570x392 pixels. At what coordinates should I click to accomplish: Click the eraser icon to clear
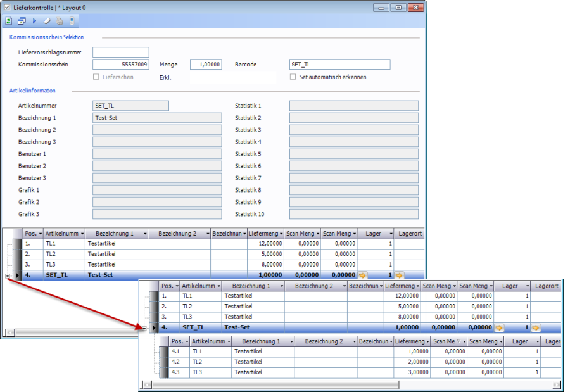[47, 21]
